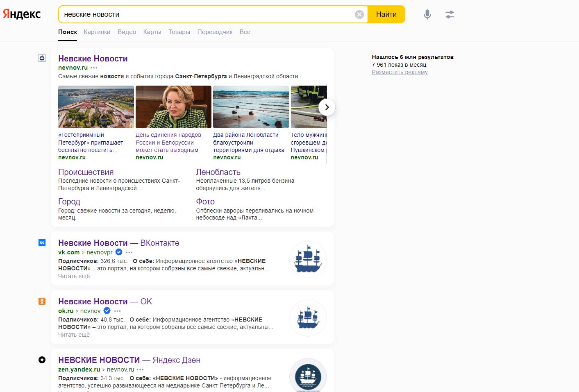Open НЕВСКИЕ НОВОСТИ — Яндекс Дзен result
The width and height of the screenshot is (579, 392).
(x=129, y=360)
